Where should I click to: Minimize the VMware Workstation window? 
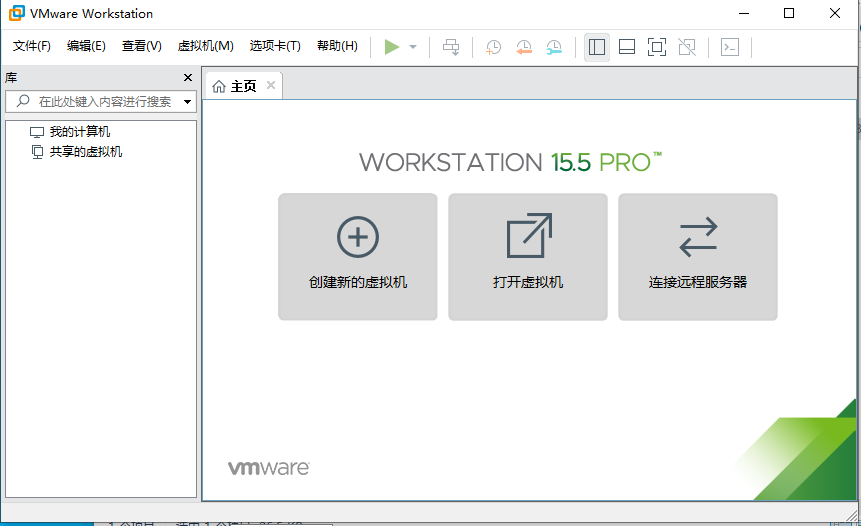pos(744,13)
